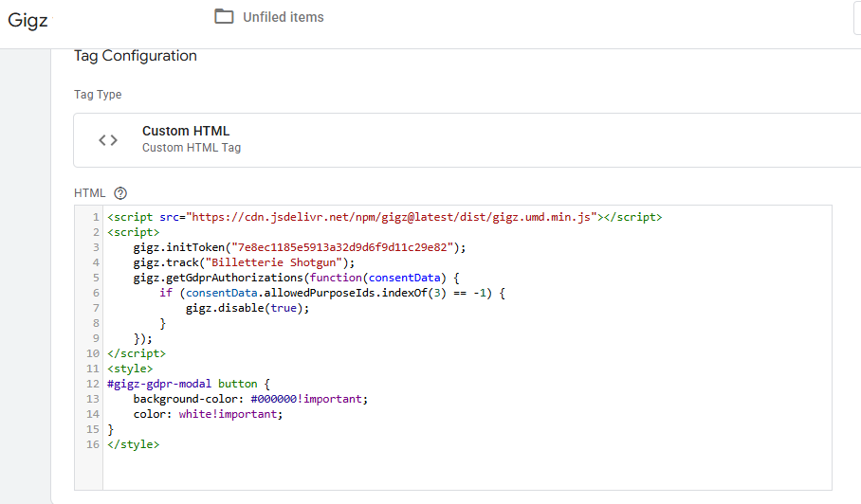Click line number 16 in the gutter
This screenshot has width=861, height=504.
(x=92, y=444)
